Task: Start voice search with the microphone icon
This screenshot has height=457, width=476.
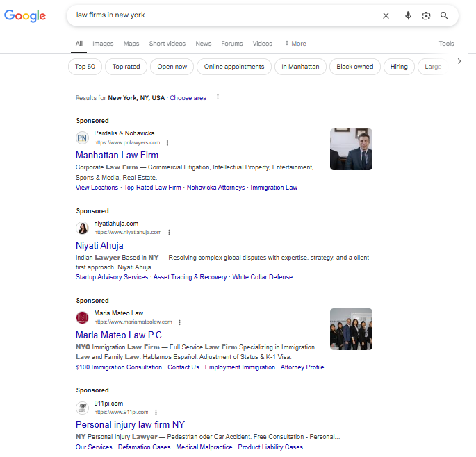Action: (409, 15)
